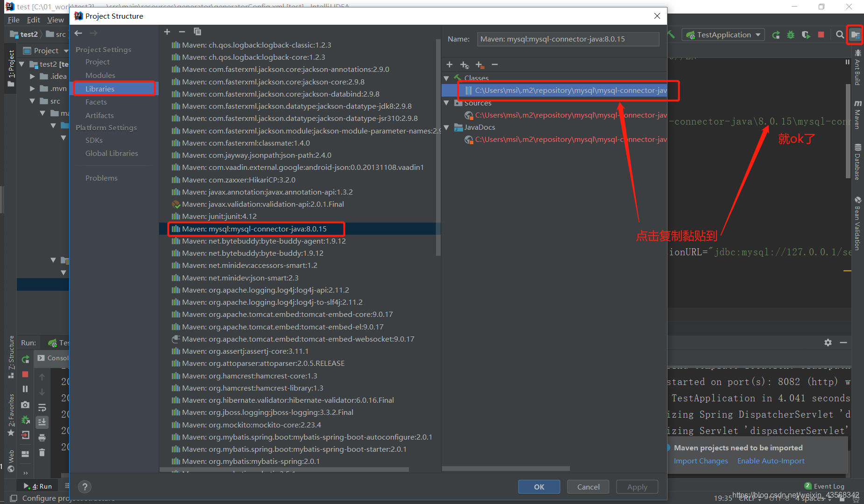
Task: Start debugging with the bug icon
Action: [791, 35]
